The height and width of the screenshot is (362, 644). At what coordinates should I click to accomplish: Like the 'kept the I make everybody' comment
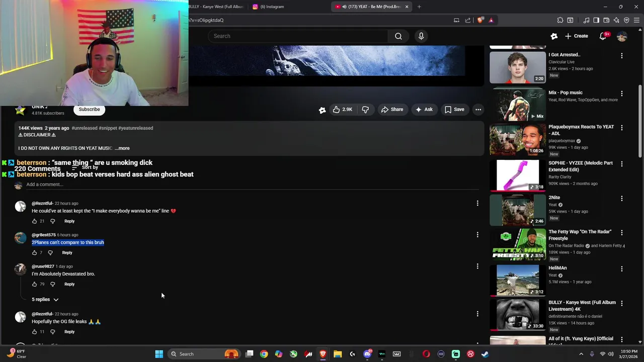[35, 221]
